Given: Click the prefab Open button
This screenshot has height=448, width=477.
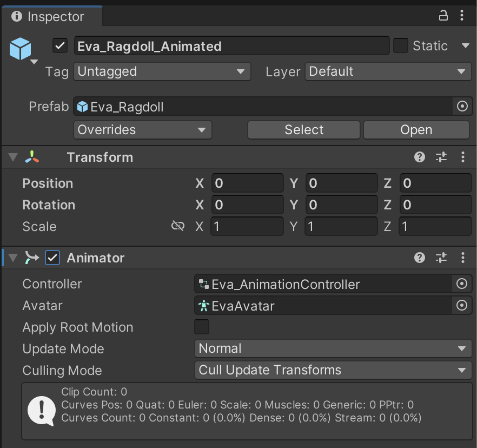Looking at the screenshot, I should [416, 130].
